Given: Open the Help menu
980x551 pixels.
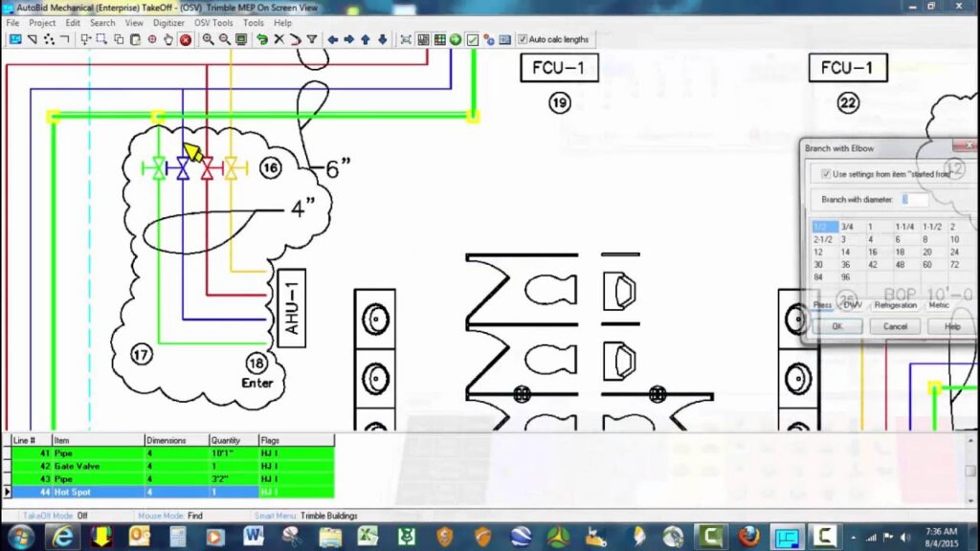Looking at the screenshot, I should (282, 23).
